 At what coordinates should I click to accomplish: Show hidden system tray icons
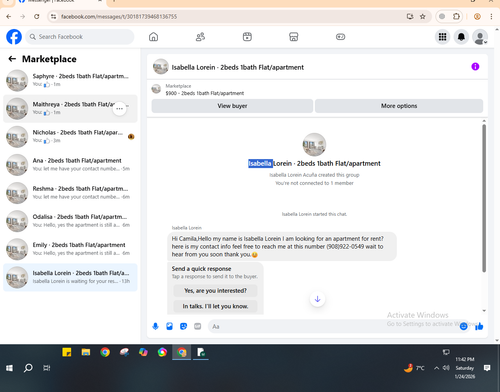(436, 368)
